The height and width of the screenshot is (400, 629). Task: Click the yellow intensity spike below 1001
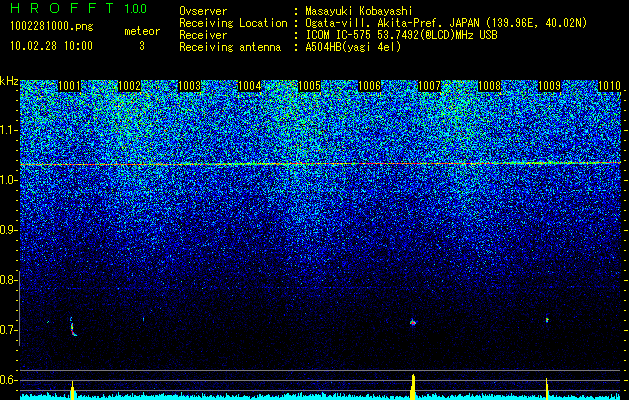point(72,390)
